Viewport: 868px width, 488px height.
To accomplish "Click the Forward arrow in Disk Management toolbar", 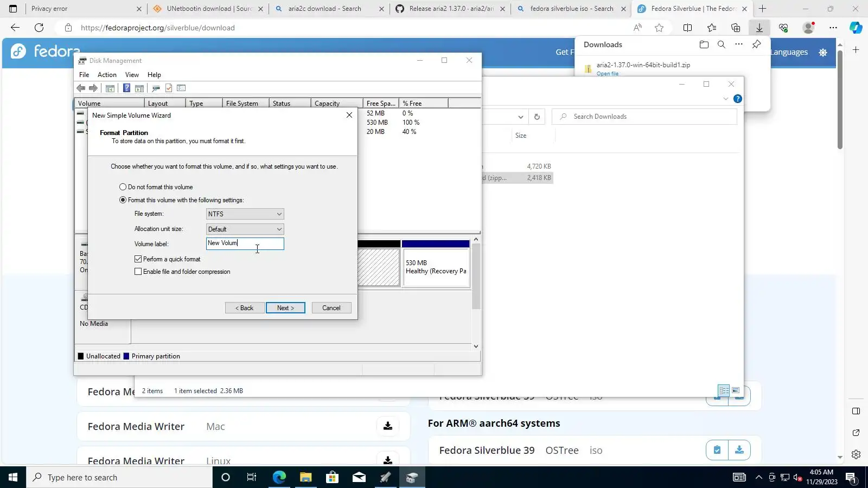I will (93, 88).
